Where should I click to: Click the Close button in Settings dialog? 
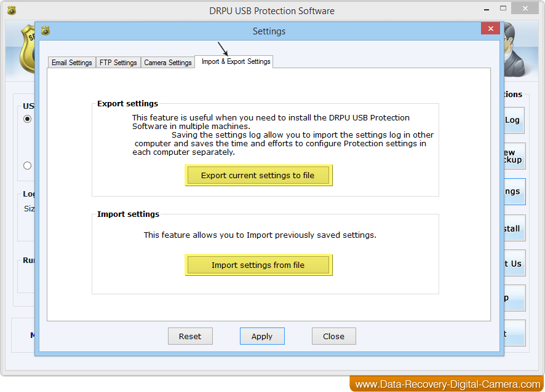[333, 336]
